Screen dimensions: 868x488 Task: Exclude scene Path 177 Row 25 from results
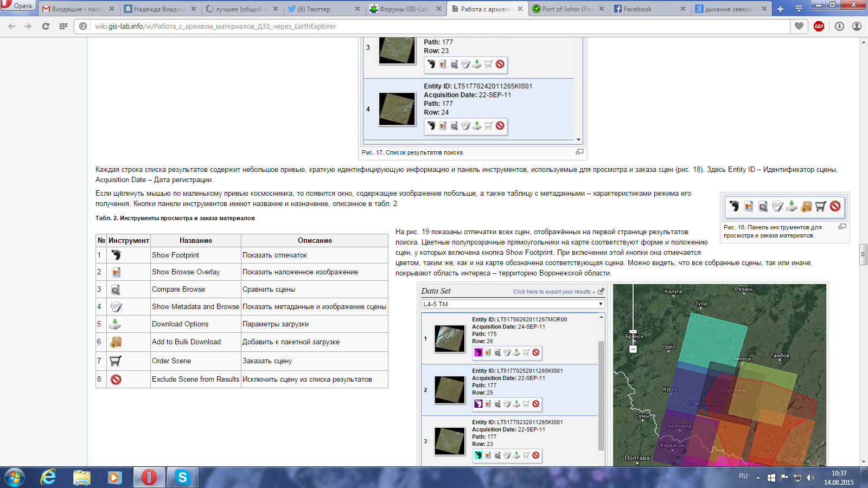click(536, 404)
